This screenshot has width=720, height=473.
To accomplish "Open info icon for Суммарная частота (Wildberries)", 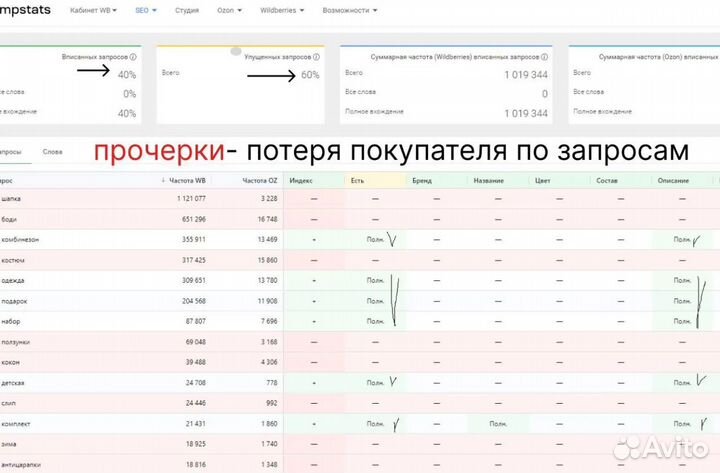I will coord(544,57).
